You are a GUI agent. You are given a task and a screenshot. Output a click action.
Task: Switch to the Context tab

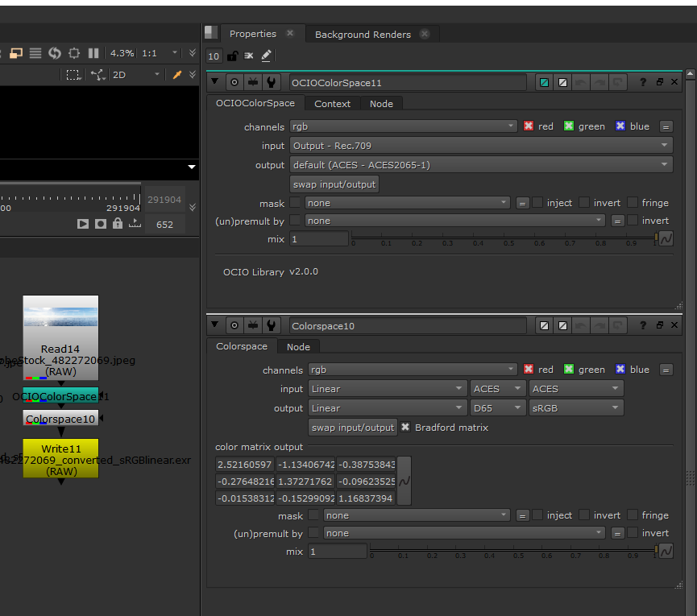click(x=332, y=104)
